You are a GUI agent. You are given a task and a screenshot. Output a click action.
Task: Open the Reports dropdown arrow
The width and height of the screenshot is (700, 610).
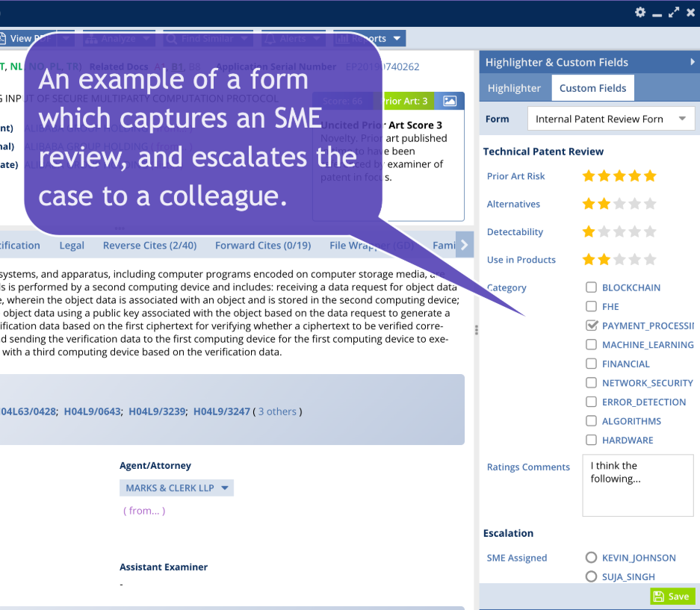pos(397,39)
